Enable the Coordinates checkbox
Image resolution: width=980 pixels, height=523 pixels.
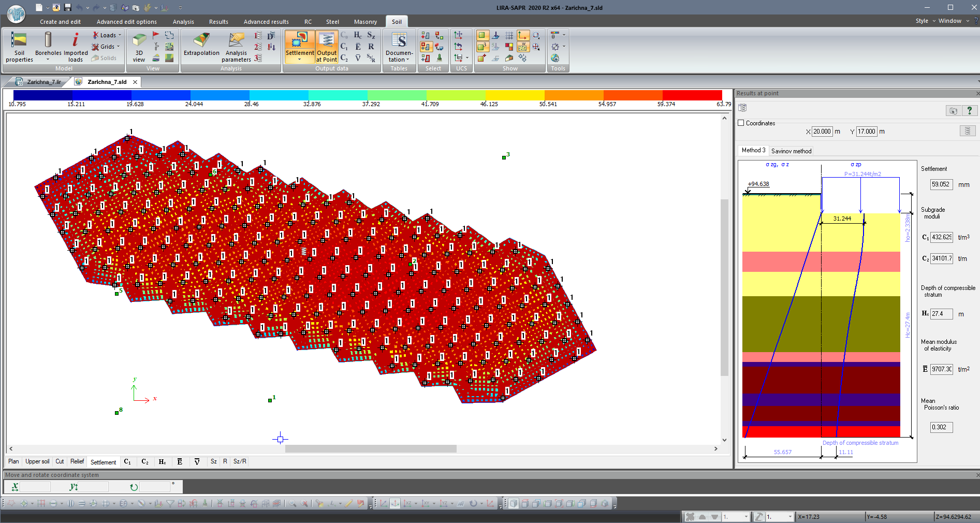click(741, 123)
